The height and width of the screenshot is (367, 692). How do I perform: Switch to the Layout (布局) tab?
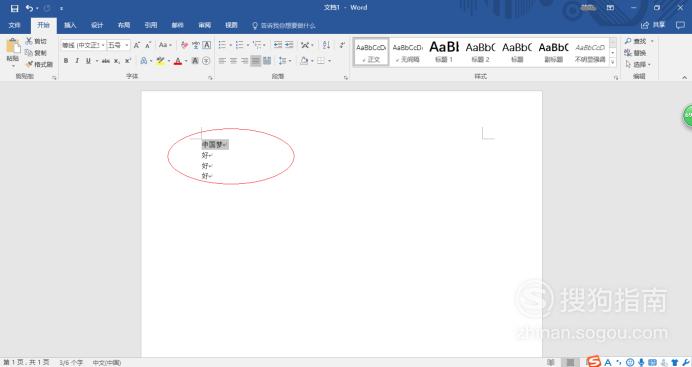tap(124, 25)
